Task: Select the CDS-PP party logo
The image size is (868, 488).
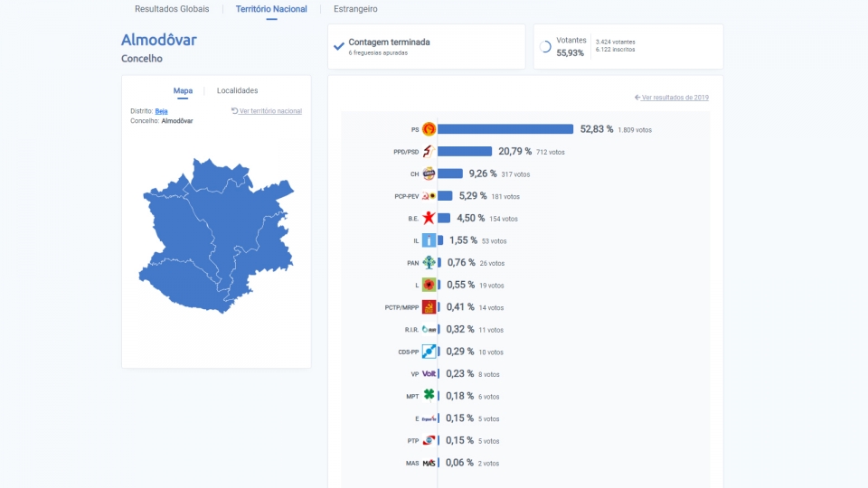Action: (429, 352)
